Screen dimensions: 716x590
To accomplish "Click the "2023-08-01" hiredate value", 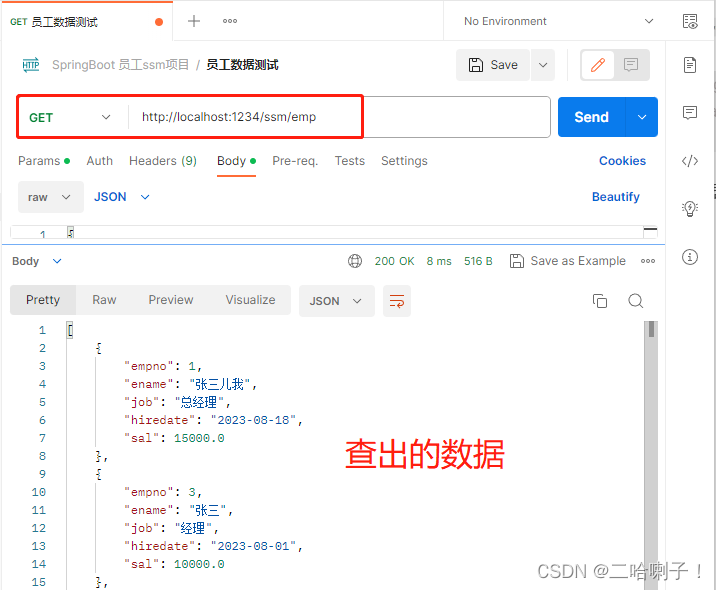I will pyautogui.click(x=253, y=546).
